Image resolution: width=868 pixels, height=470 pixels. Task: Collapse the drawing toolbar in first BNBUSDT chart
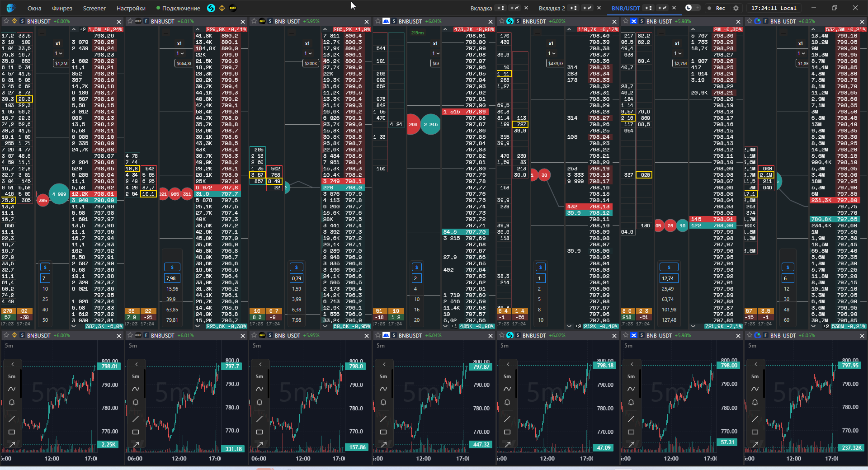pyautogui.click(x=12, y=364)
